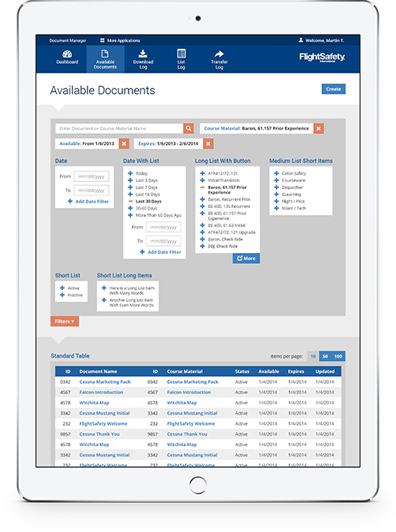The height and width of the screenshot is (532, 396).
Task: Remove the Available From filter tag
Action: (124, 143)
